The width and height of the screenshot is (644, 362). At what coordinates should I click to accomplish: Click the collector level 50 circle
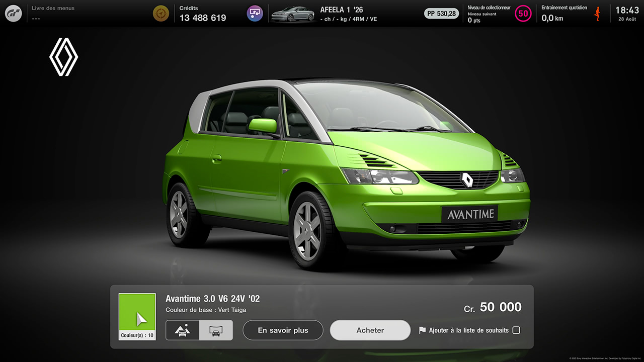523,14
